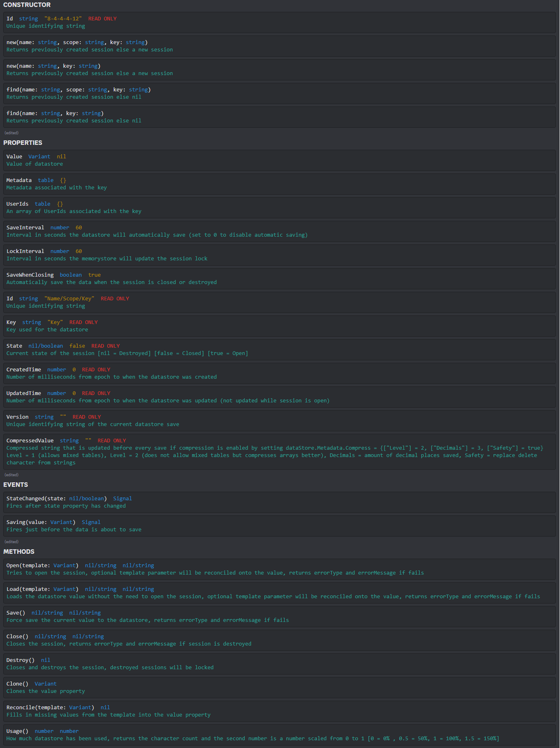This screenshot has width=560, height=748.
Task: Click the Destroy() method block
Action: (x=279, y=664)
